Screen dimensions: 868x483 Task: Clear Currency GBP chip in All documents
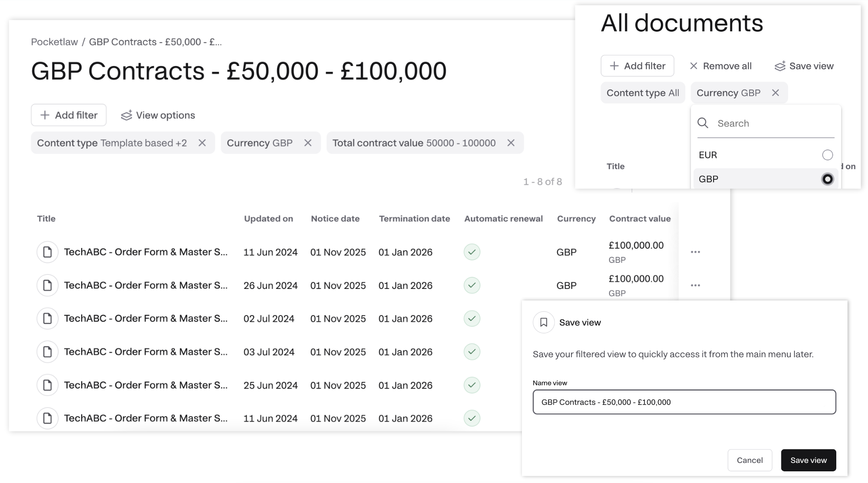click(x=775, y=93)
